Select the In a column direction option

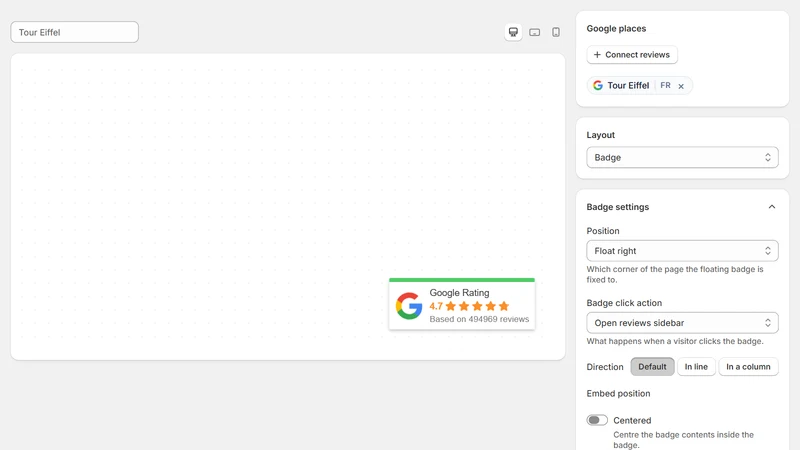(748, 366)
